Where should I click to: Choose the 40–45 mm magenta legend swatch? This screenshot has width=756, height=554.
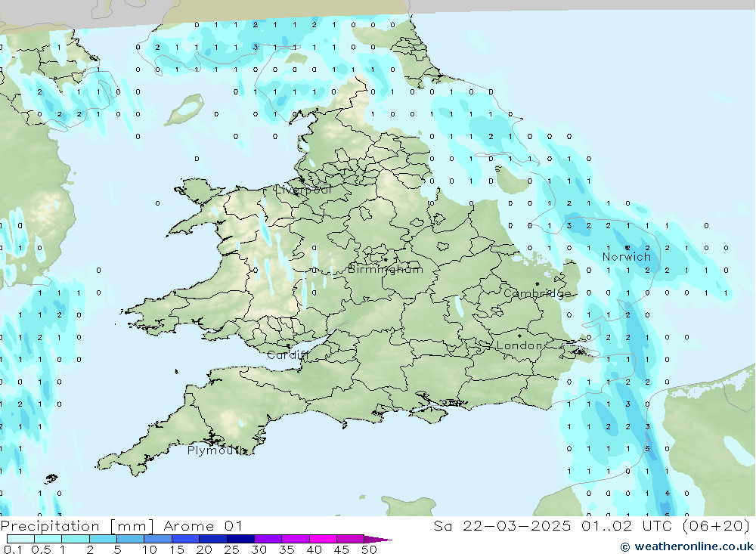(323, 539)
